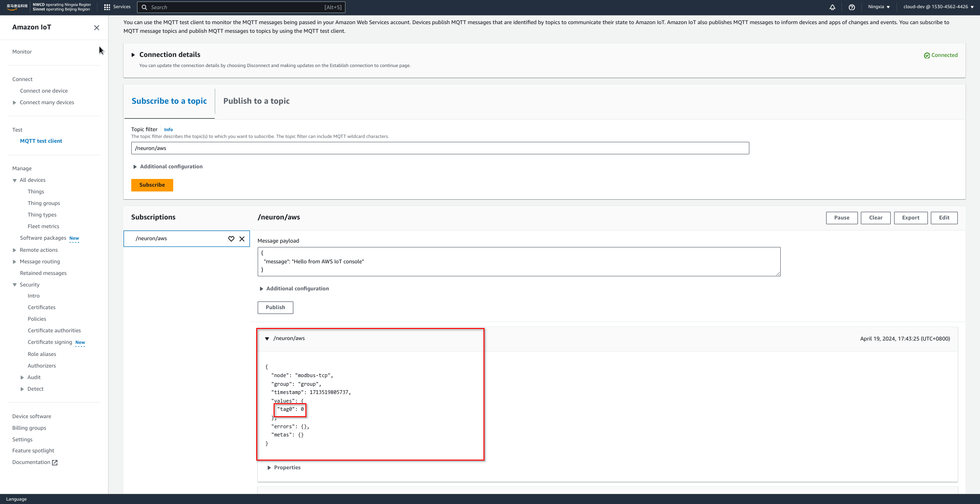Click the Publish button
This screenshot has width=980, height=504.
tap(275, 307)
